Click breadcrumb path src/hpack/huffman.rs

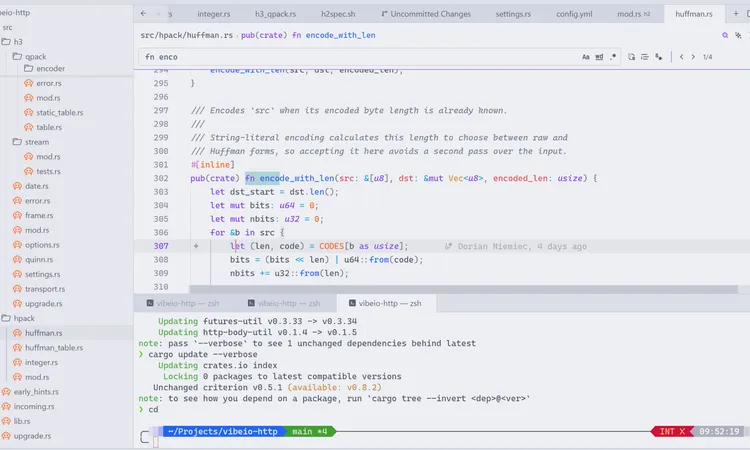[x=187, y=35]
